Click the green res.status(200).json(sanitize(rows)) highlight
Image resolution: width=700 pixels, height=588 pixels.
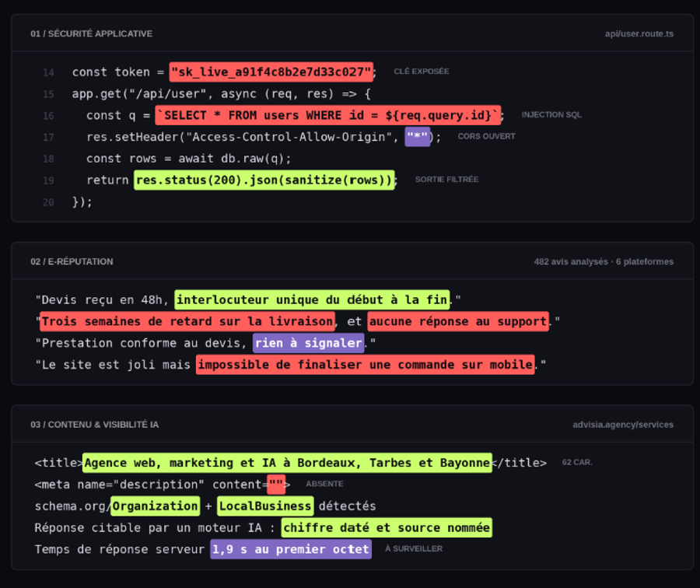[264, 180]
